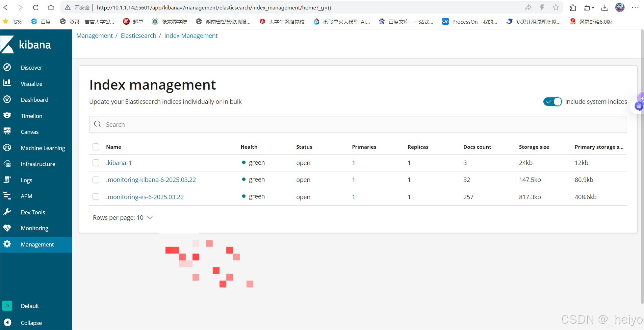Check the select-all indices checkbox
Screen dimensions: 644x330
click(x=96, y=147)
